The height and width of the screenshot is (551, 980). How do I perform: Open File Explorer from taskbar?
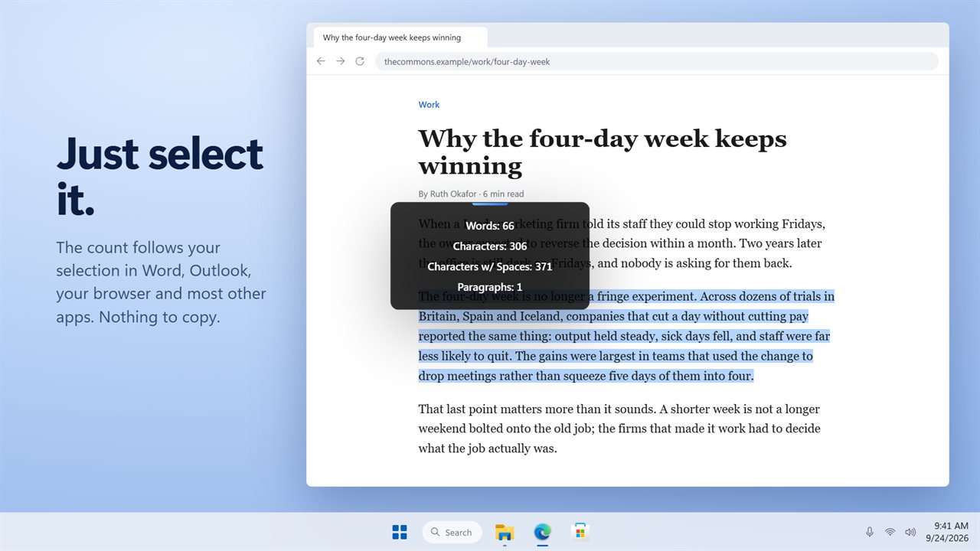pos(505,532)
